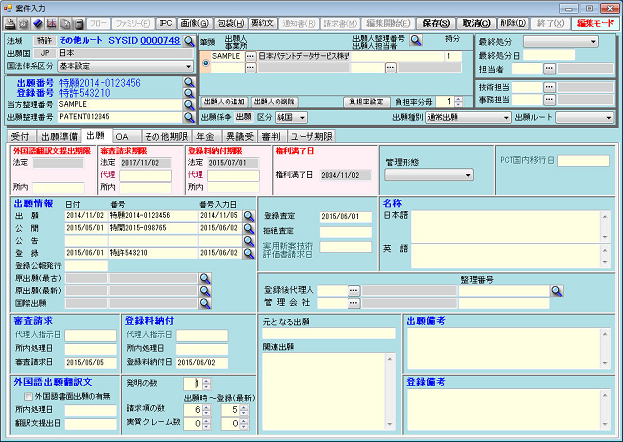Click magnifier for 国際出願 row
Screen dimensions: 623x442
(205, 303)
